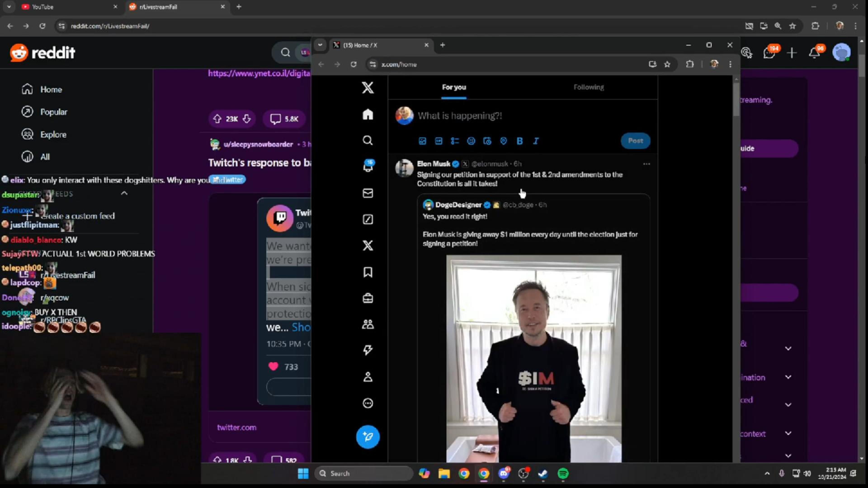Click the Post button in X composer
This screenshot has width=868, height=488.
(635, 141)
